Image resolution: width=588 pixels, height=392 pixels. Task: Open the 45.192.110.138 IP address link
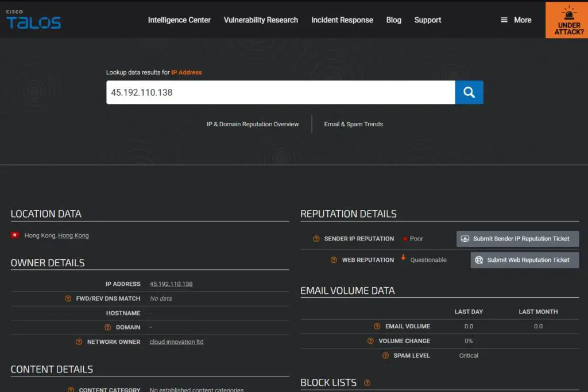(171, 284)
